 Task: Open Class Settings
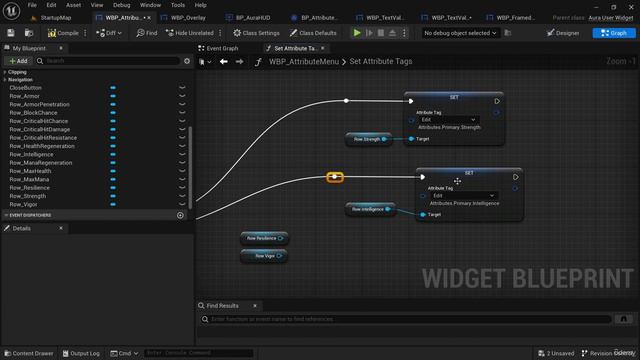coord(256,33)
